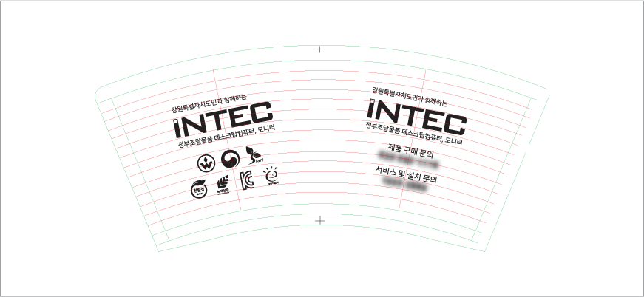
Task: Select the leaf emblem beside the KC mark
Action: (223, 185)
